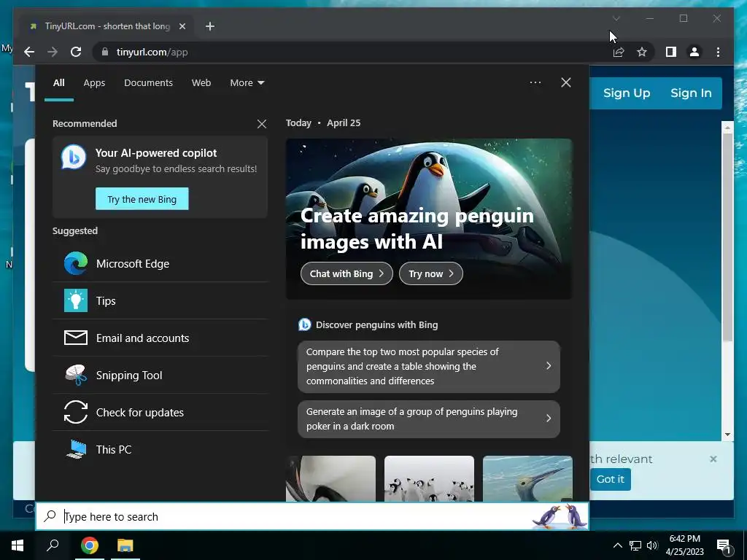
Task: Select the All search tab
Action: 58,83
